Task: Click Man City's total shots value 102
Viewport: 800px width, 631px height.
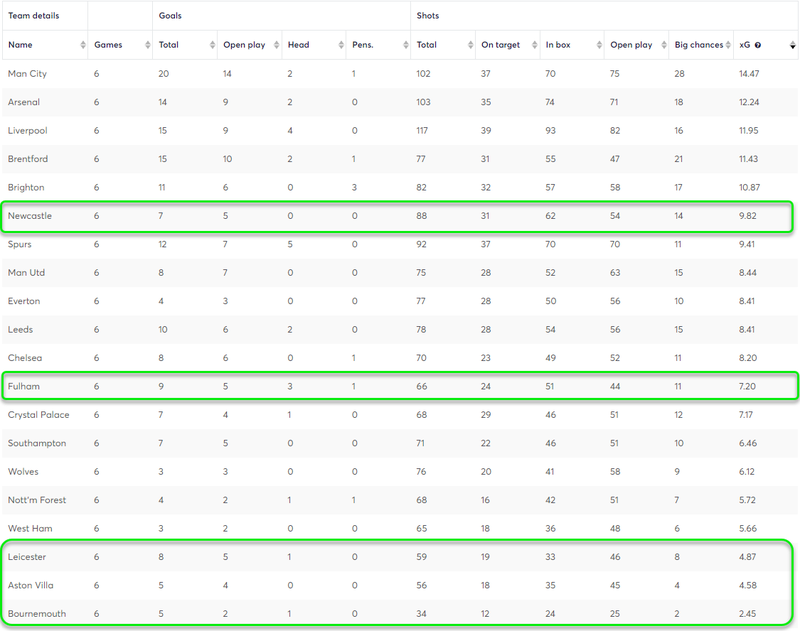Action: pyautogui.click(x=423, y=73)
